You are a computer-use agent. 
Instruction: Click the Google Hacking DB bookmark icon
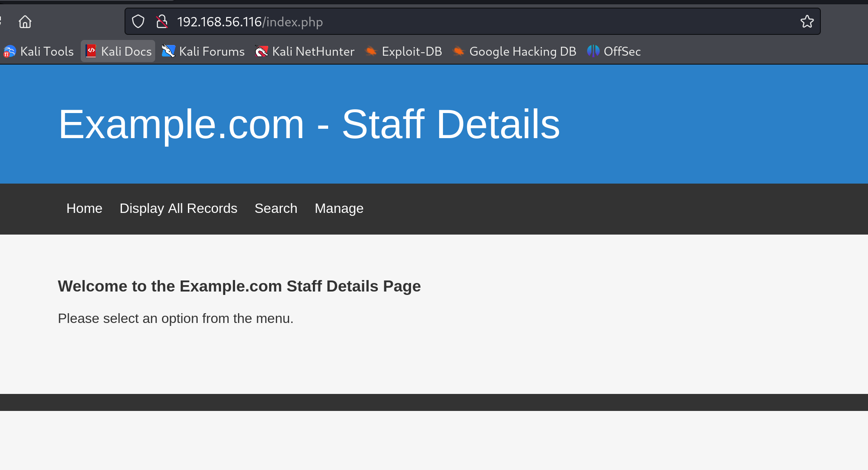[458, 51]
